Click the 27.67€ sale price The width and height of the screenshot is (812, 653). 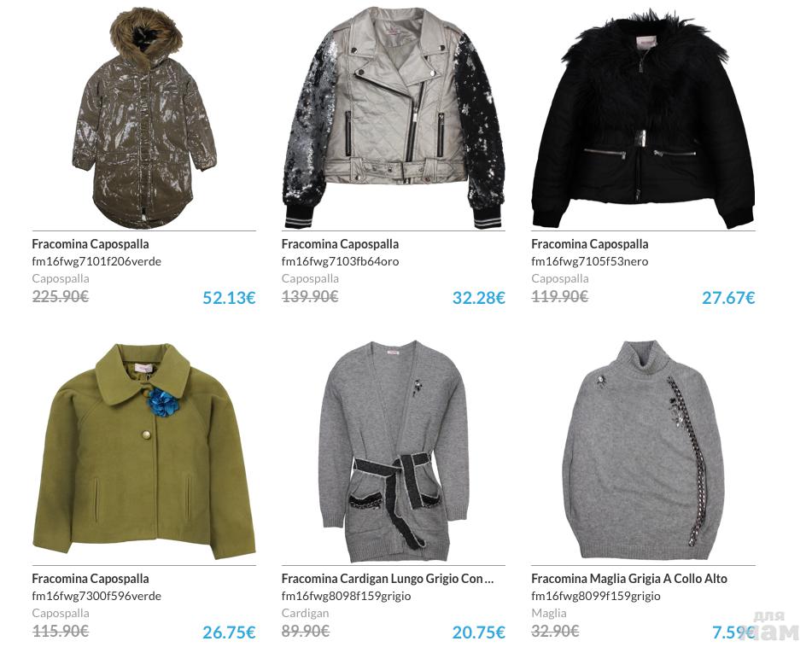(728, 298)
